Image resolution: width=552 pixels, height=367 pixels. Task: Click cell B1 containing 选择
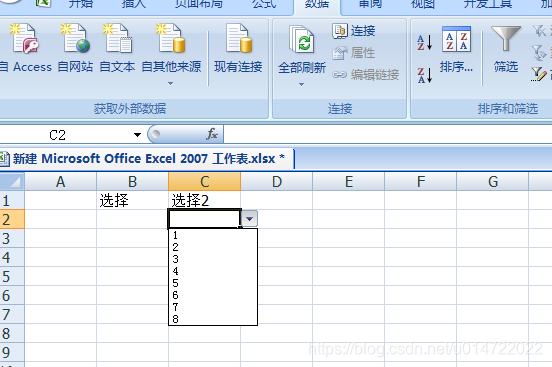pos(132,200)
